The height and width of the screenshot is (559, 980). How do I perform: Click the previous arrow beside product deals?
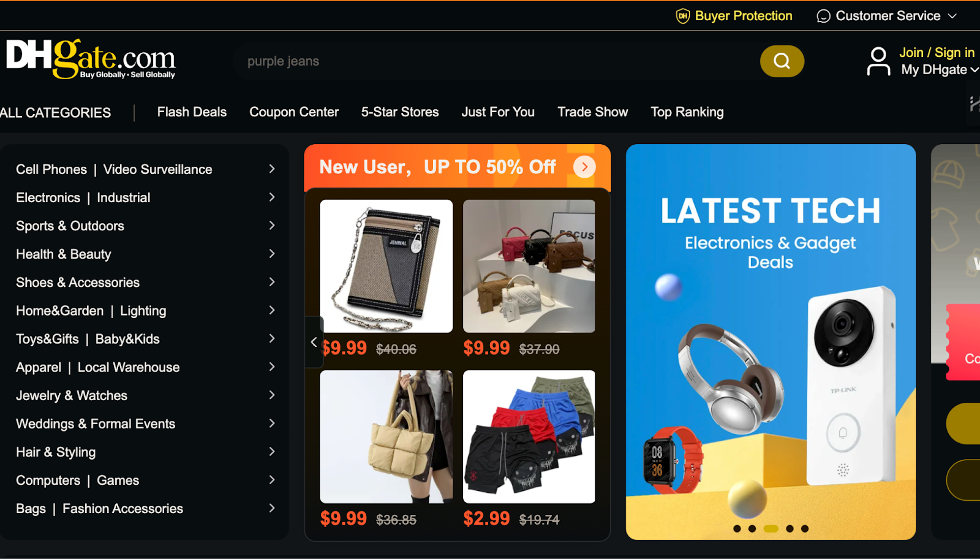(x=314, y=342)
